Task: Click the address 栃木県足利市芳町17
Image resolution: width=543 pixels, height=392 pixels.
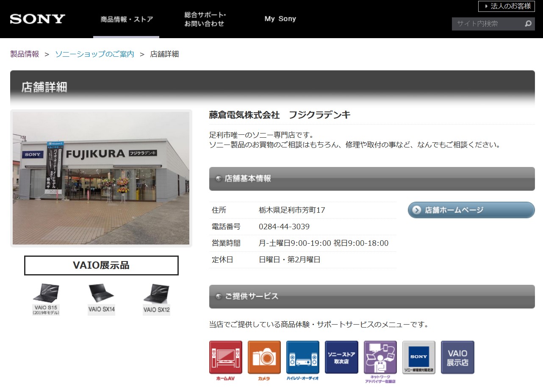Action: point(292,210)
